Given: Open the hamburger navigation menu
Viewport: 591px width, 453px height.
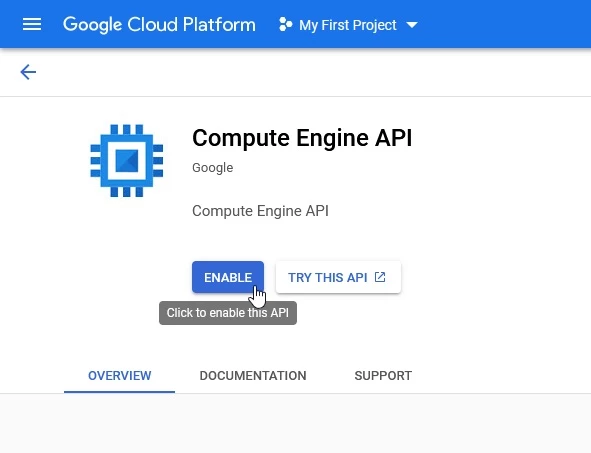Looking at the screenshot, I should click(32, 24).
